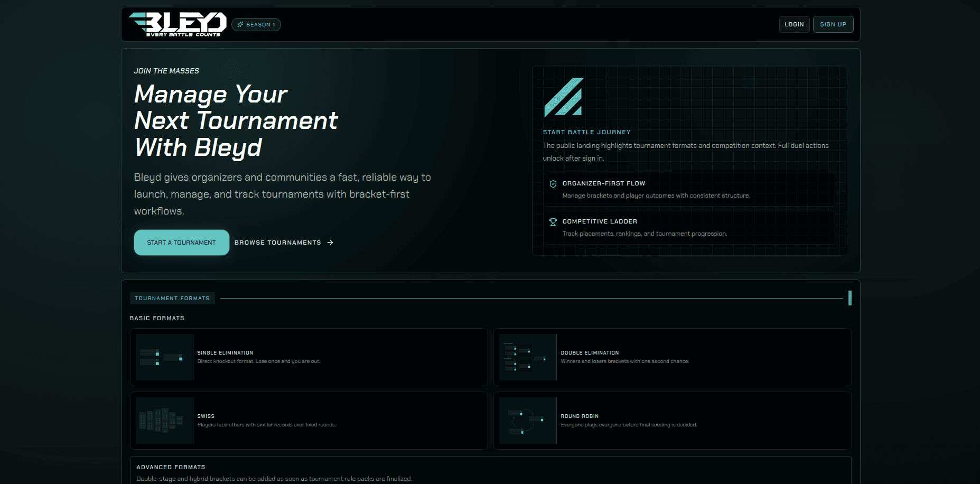The image size is (980, 484).
Task: Click the sparkle icon in the Season 1 badge
Action: click(x=240, y=24)
